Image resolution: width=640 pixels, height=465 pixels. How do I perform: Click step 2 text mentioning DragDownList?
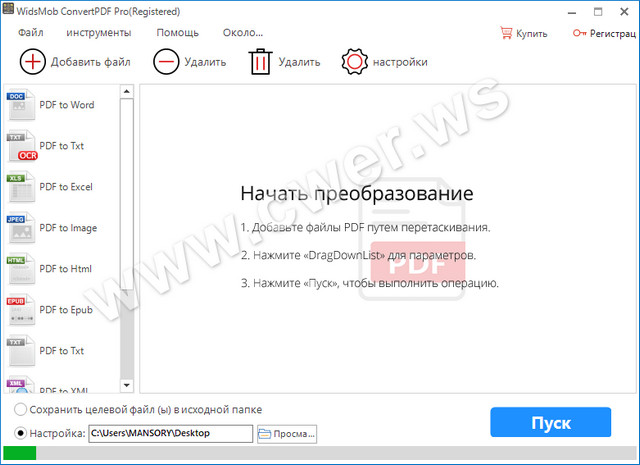pos(358,256)
